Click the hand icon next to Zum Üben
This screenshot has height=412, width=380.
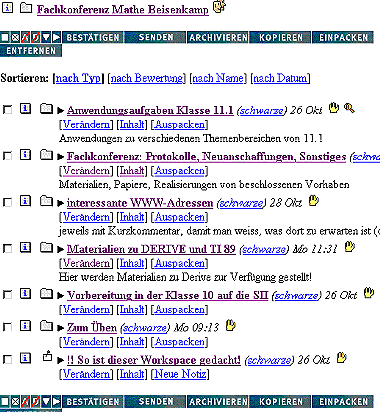coord(231,325)
